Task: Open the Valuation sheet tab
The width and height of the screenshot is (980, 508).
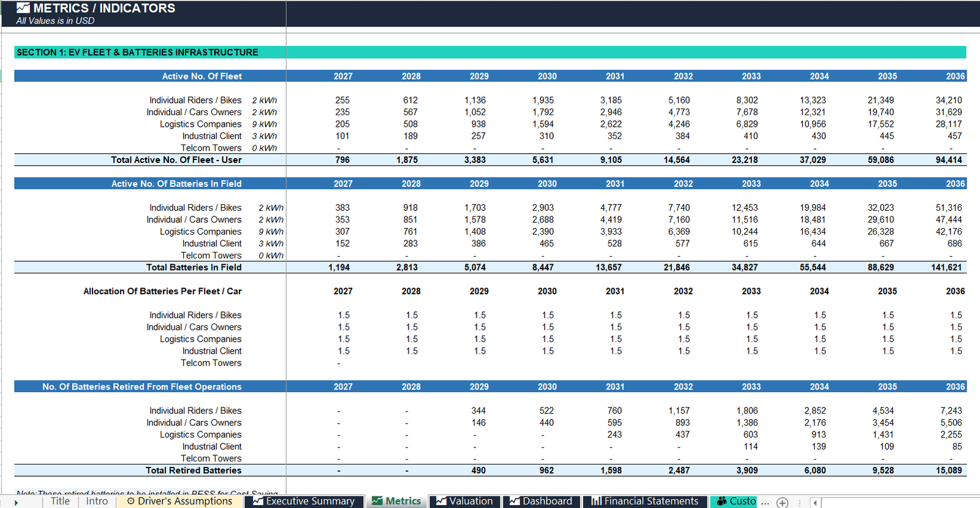Action: [x=464, y=501]
